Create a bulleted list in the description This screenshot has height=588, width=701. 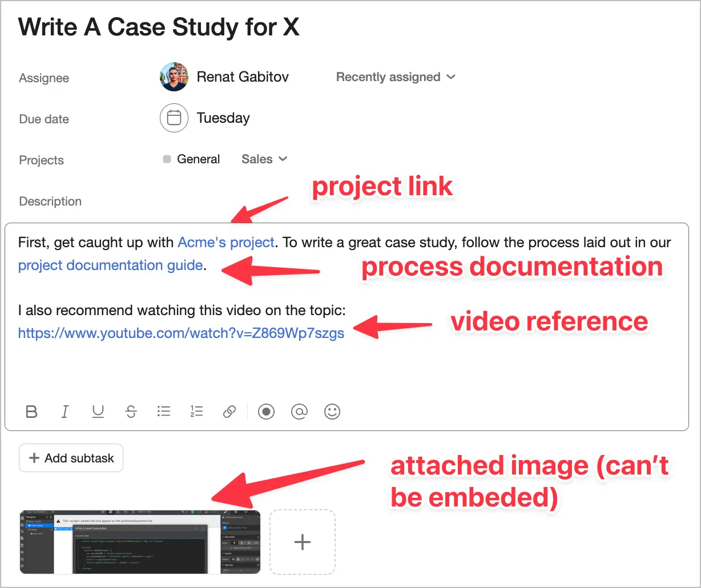coord(164,412)
